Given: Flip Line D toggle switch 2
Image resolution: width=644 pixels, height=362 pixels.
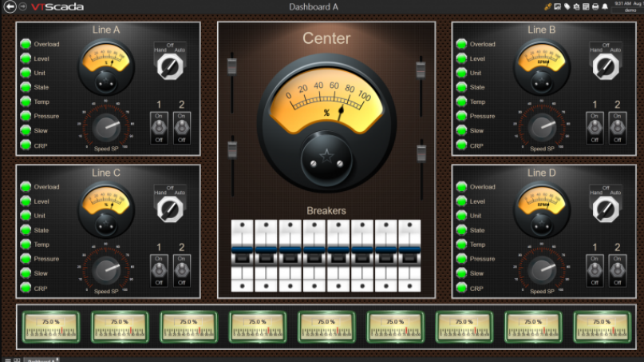Looking at the screenshot, I should tap(618, 270).
